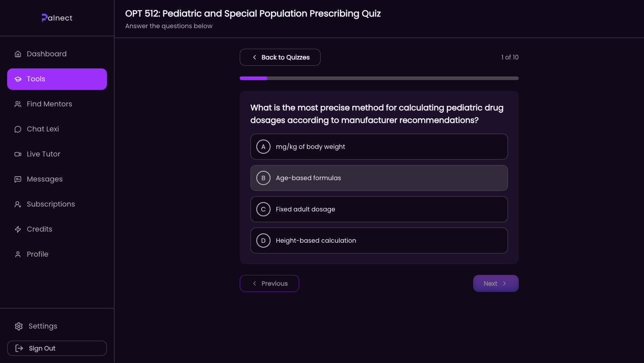Click the Settings gear icon

coord(18,326)
